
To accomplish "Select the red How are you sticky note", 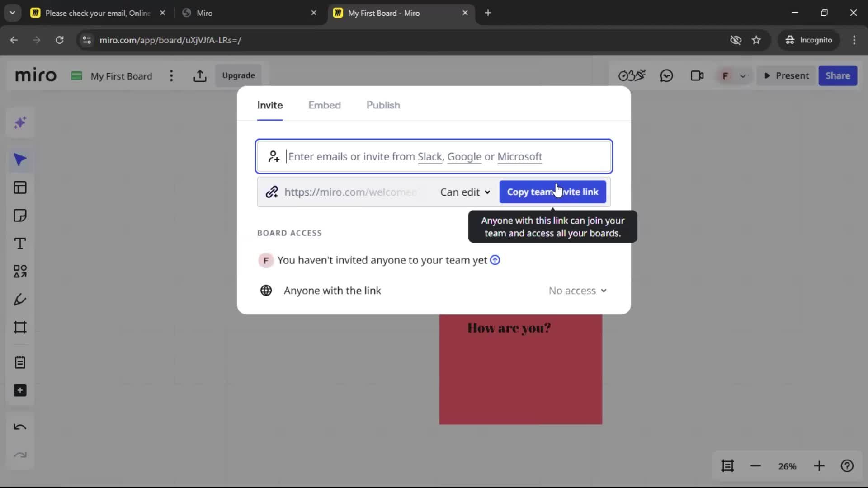I will click(520, 370).
